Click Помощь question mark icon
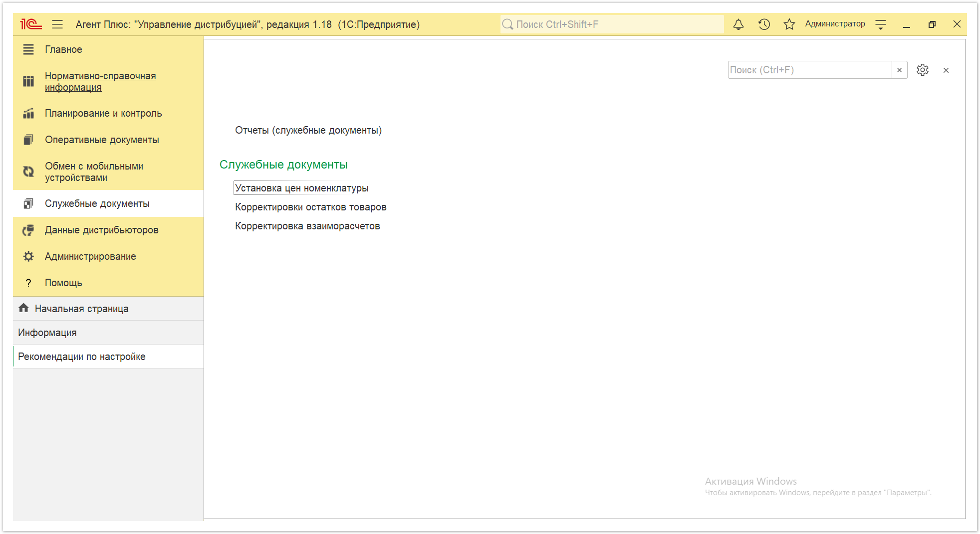This screenshot has width=980, height=534. tap(28, 283)
